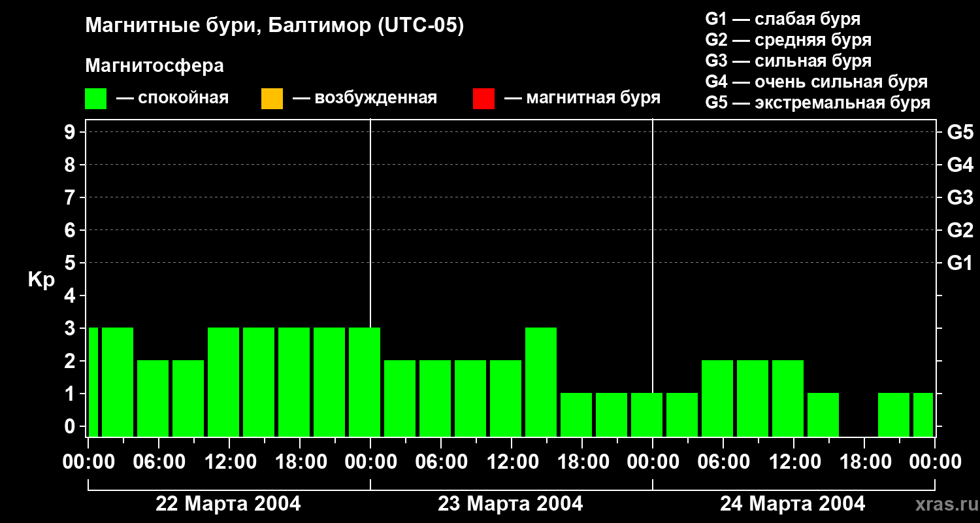Image resolution: width=980 pixels, height=523 pixels.
Task: Click the Kp value 0 on left axis
Action: (x=70, y=426)
